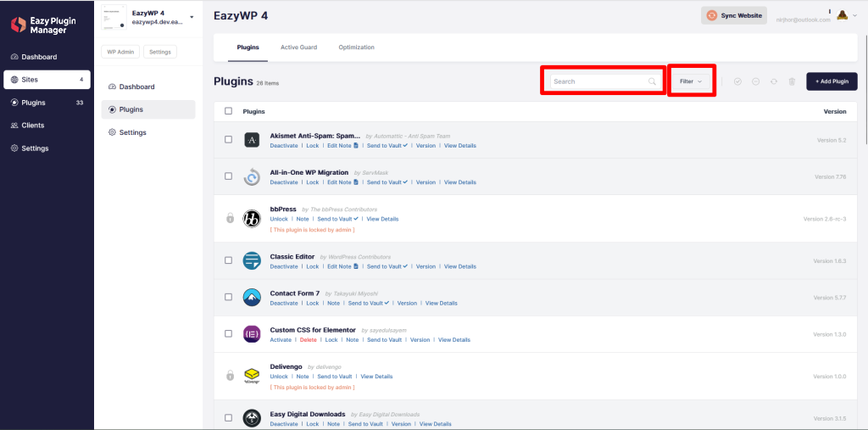Tick the Classic Editor checkbox

pyautogui.click(x=229, y=260)
